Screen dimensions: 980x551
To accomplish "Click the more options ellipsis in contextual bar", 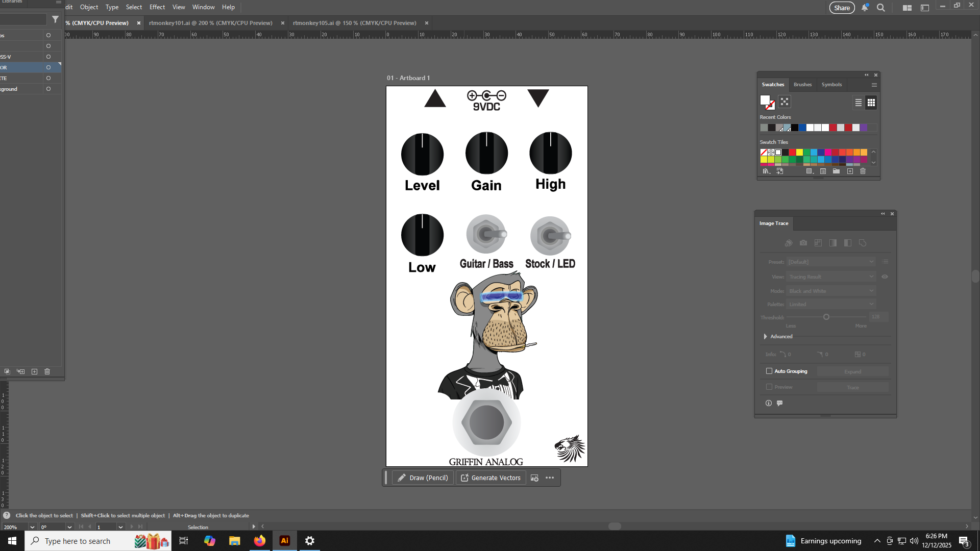I will [550, 478].
